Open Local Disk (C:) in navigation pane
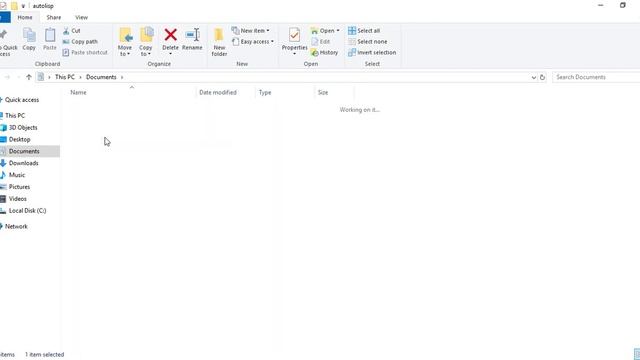This screenshot has width=640, height=360. [x=27, y=211]
